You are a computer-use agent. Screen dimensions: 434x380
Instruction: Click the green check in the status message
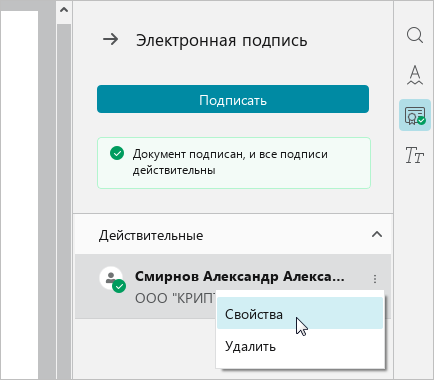(x=117, y=154)
